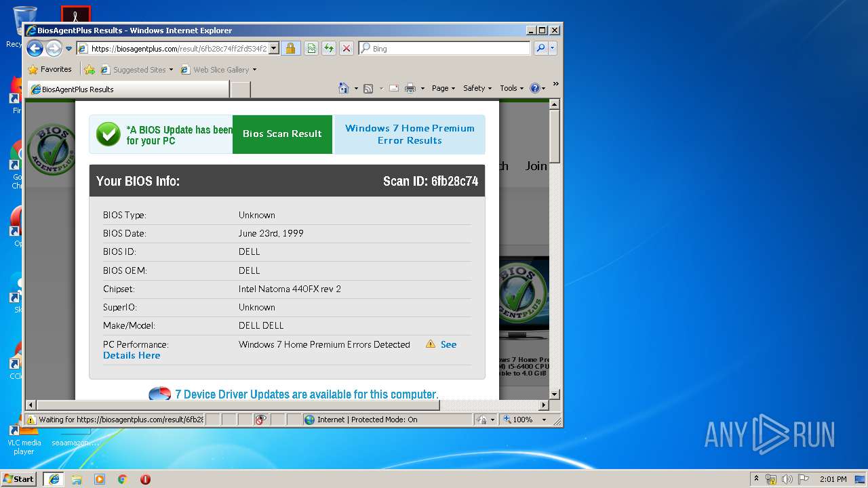Open Windows Explorer folder taskbar icon

(x=77, y=479)
